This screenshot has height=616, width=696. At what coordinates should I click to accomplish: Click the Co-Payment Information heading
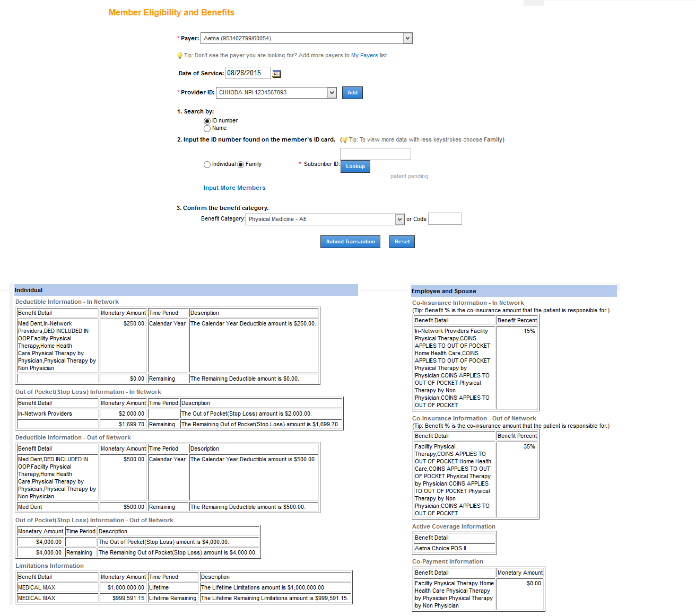click(448, 561)
